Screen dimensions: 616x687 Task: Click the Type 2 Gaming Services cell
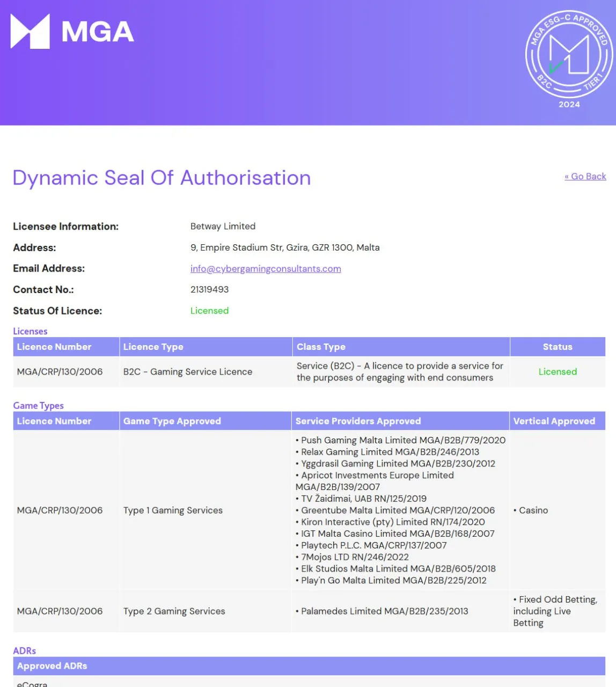174,611
